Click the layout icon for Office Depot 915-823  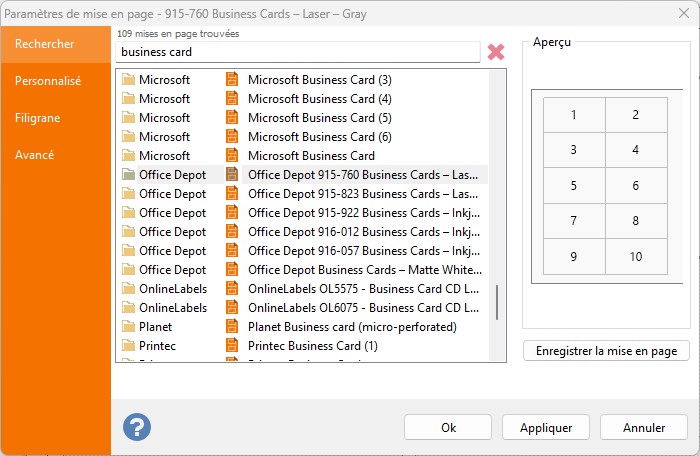pyautogui.click(x=232, y=193)
